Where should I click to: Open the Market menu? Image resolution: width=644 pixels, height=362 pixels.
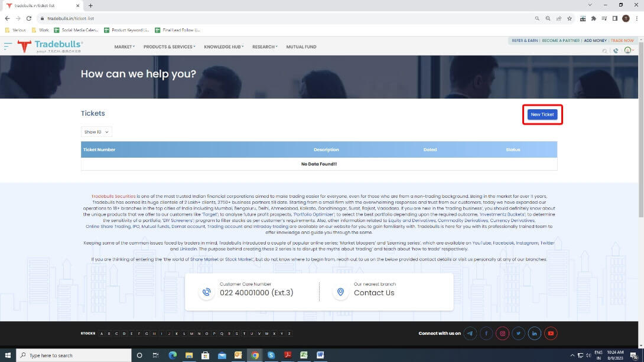coord(124,47)
